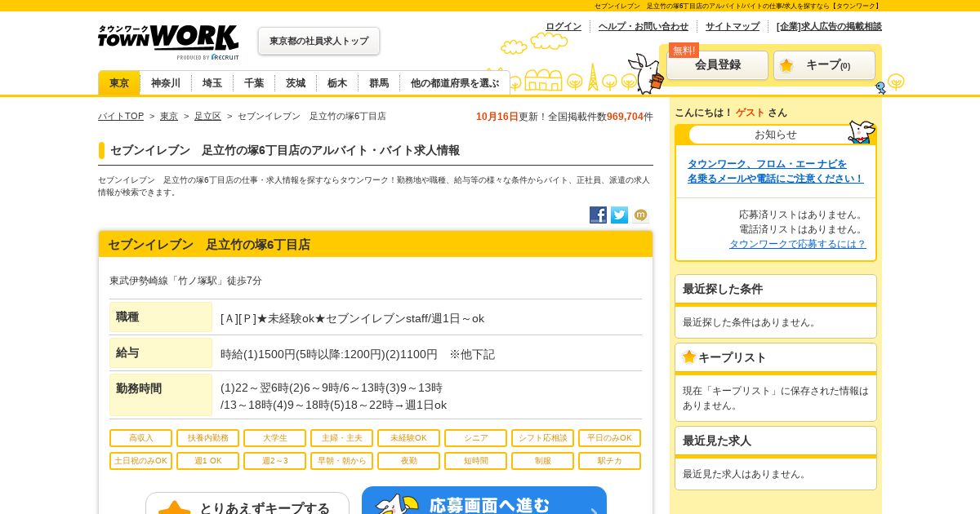Share on mixi icon

click(x=640, y=215)
